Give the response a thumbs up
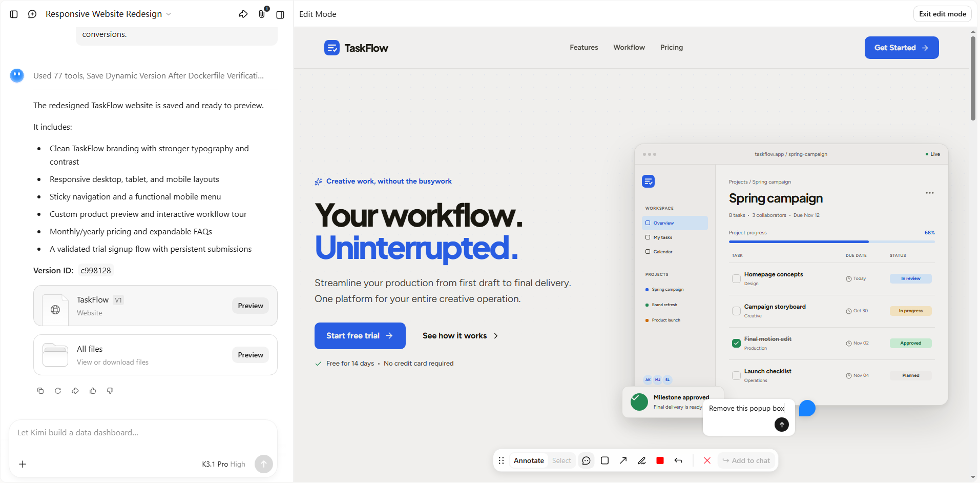 click(x=93, y=391)
